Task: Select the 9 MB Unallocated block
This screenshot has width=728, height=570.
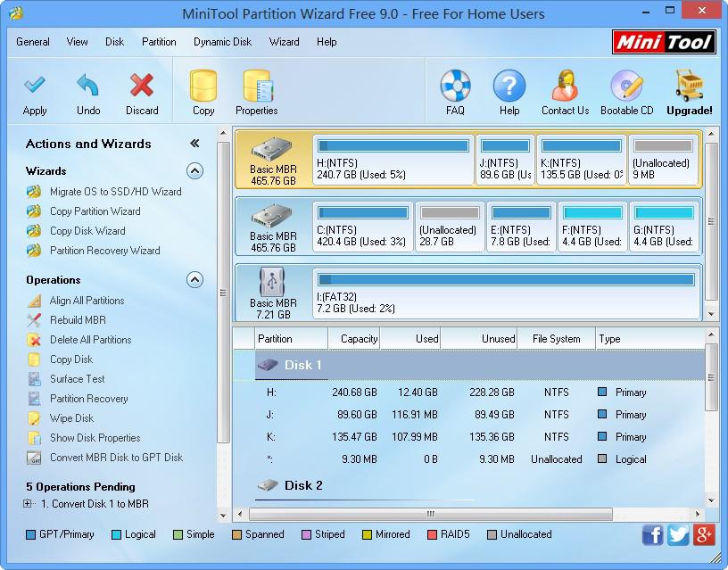Action: coord(663,160)
